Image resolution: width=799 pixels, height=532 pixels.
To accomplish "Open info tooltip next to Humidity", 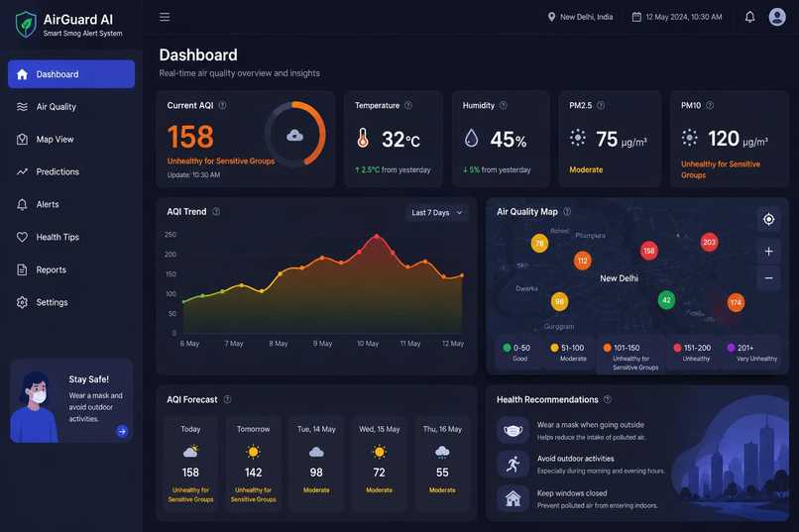I will pos(504,105).
